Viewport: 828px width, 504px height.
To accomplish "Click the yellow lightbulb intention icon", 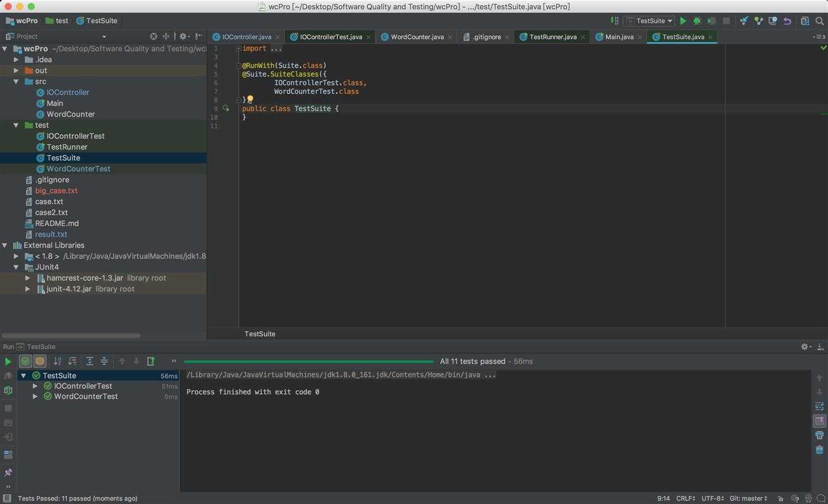I will [x=250, y=99].
